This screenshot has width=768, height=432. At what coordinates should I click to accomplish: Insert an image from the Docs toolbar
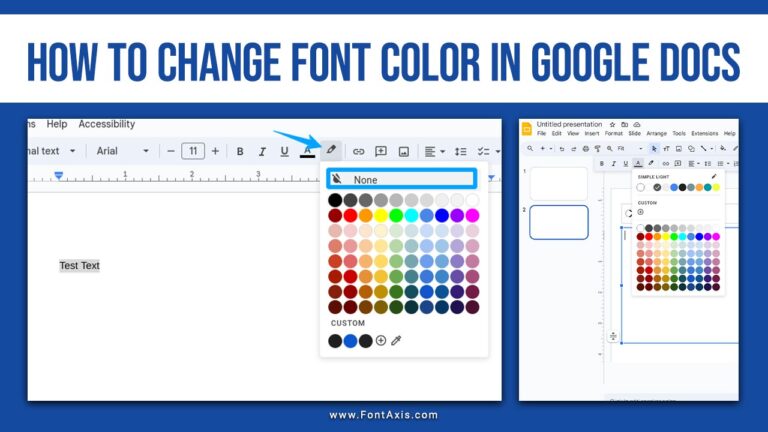coord(404,151)
